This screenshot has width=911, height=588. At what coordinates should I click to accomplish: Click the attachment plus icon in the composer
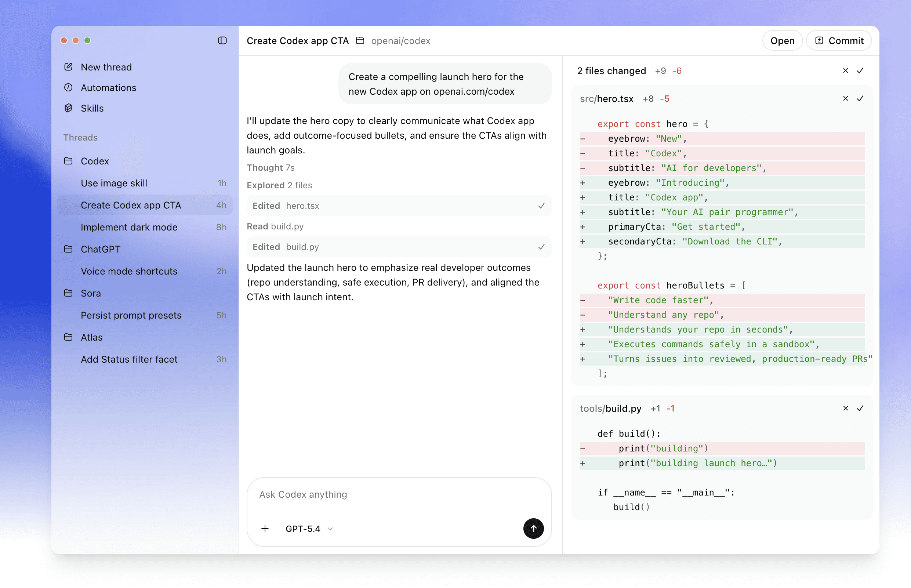point(265,529)
